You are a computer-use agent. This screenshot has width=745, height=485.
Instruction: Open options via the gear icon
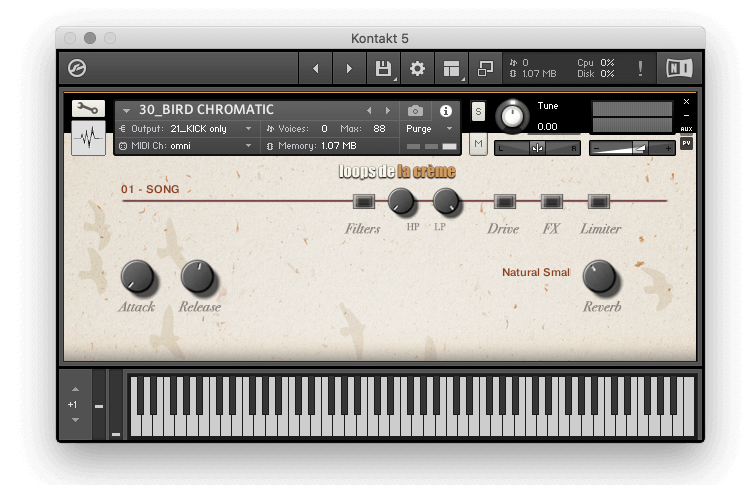pyautogui.click(x=417, y=68)
